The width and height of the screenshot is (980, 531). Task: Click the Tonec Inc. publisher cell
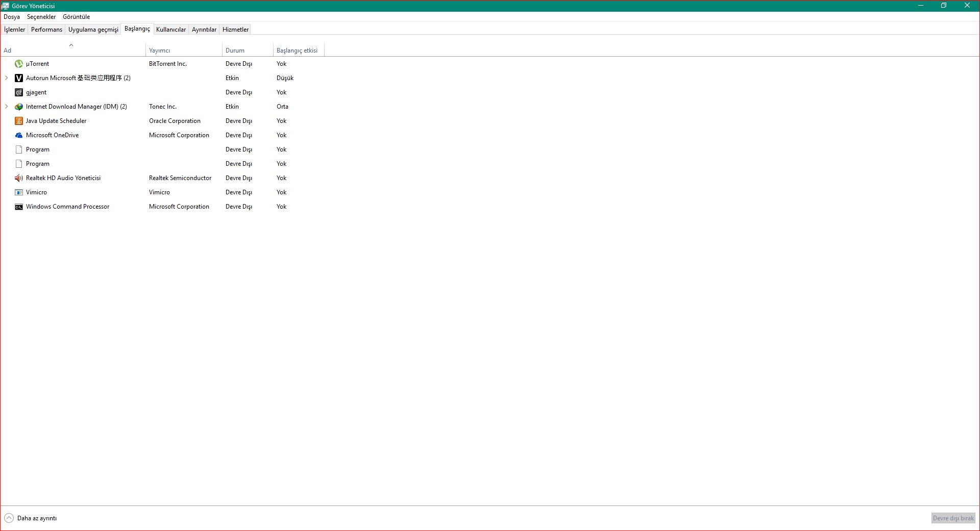click(163, 107)
